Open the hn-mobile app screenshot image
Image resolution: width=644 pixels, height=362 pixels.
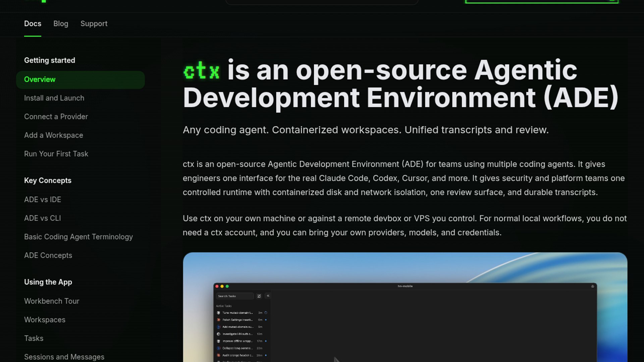405,307
